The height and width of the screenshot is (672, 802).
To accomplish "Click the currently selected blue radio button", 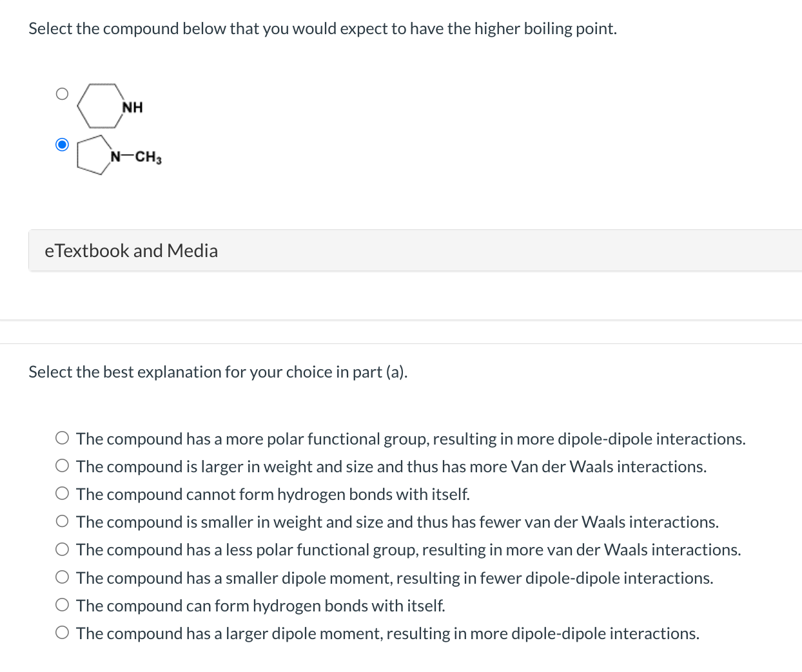I will 62,144.
